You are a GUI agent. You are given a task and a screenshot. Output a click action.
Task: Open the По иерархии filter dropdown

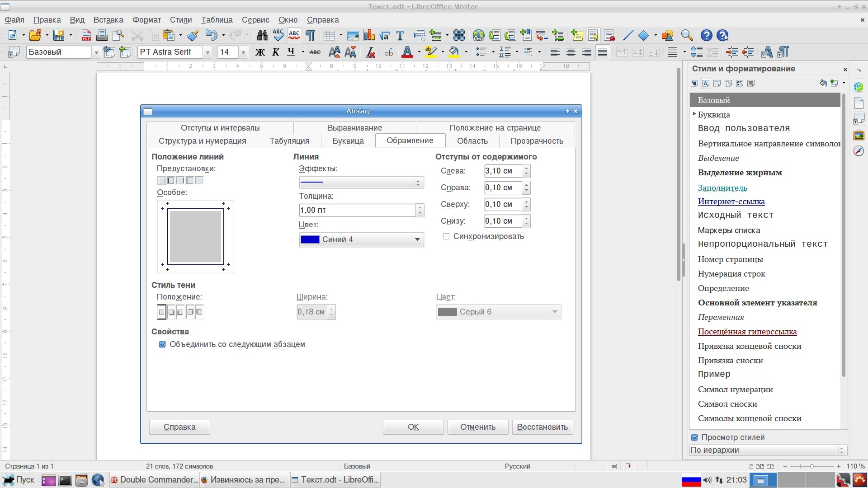pyautogui.click(x=768, y=450)
